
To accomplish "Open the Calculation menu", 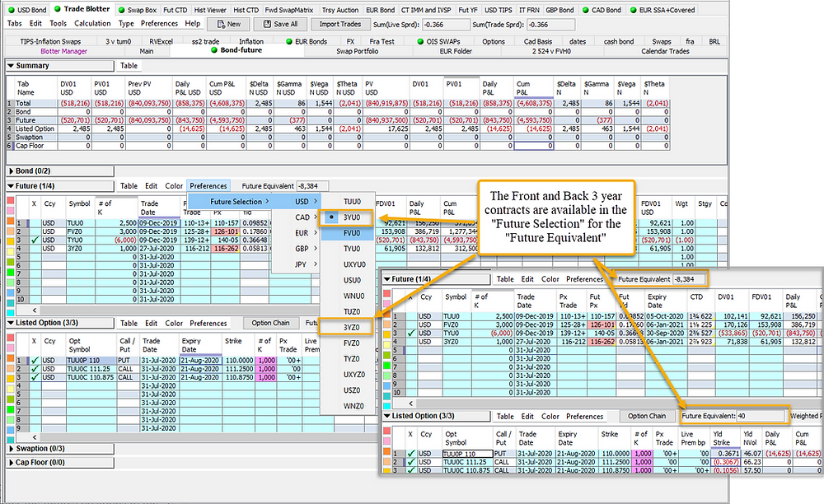I will coord(92,24).
